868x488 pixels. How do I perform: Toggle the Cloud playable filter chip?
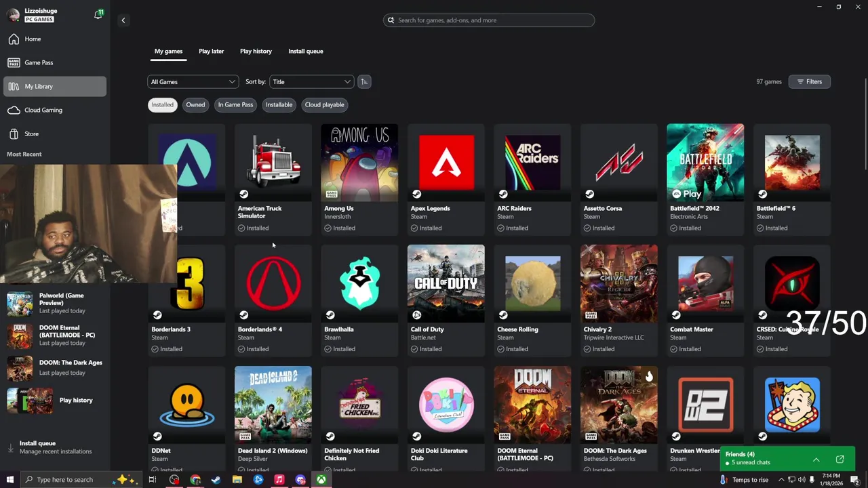click(x=324, y=104)
